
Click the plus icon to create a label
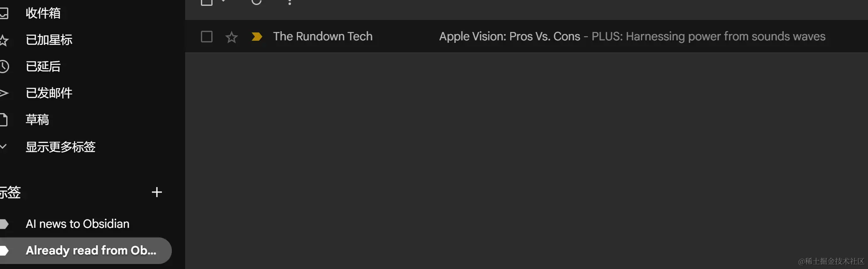[x=156, y=192]
